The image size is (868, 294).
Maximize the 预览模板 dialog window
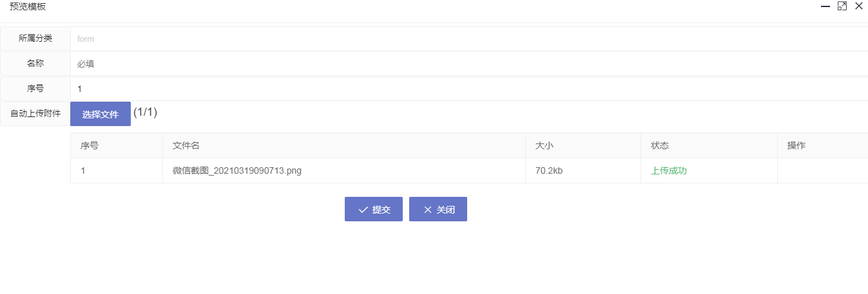pyautogui.click(x=842, y=6)
